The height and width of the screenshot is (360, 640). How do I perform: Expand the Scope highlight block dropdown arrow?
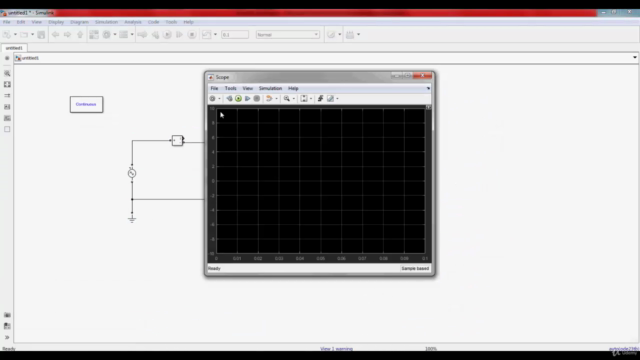pyautogui.click(x=276, y=98)
